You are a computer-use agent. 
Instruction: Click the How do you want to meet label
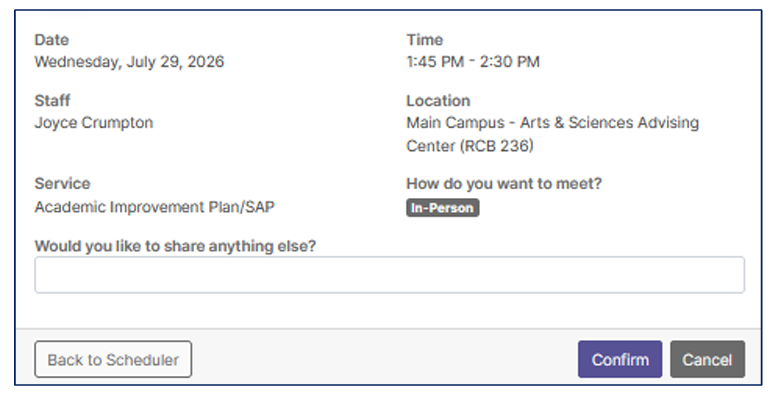tap(504, 183)
